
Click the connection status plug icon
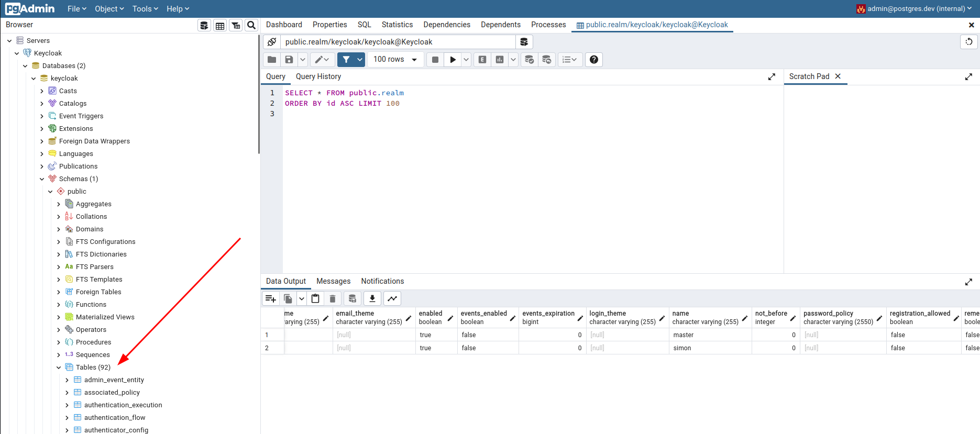pyautogui.click(x=272, y=42)
